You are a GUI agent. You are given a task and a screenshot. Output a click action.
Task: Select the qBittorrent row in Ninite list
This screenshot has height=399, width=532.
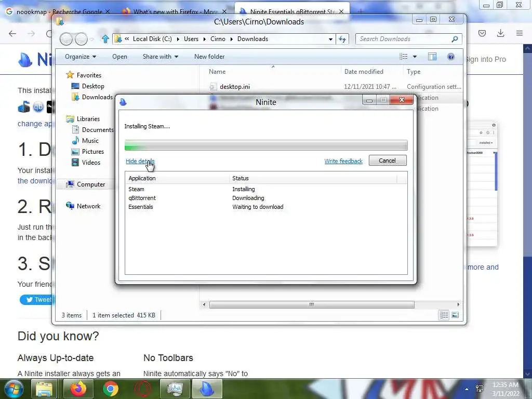coord(265,198)
